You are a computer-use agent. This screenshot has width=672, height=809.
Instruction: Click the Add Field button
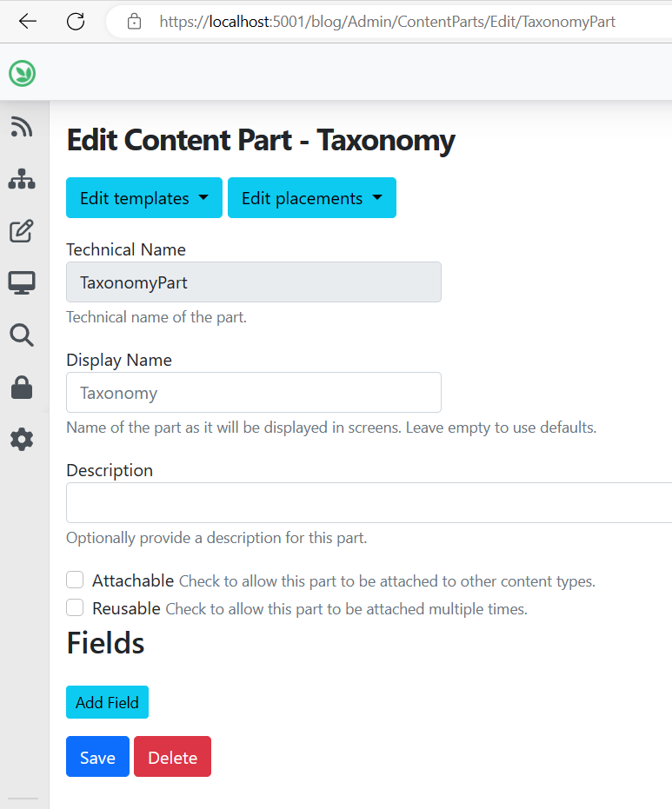pos(107,702)
